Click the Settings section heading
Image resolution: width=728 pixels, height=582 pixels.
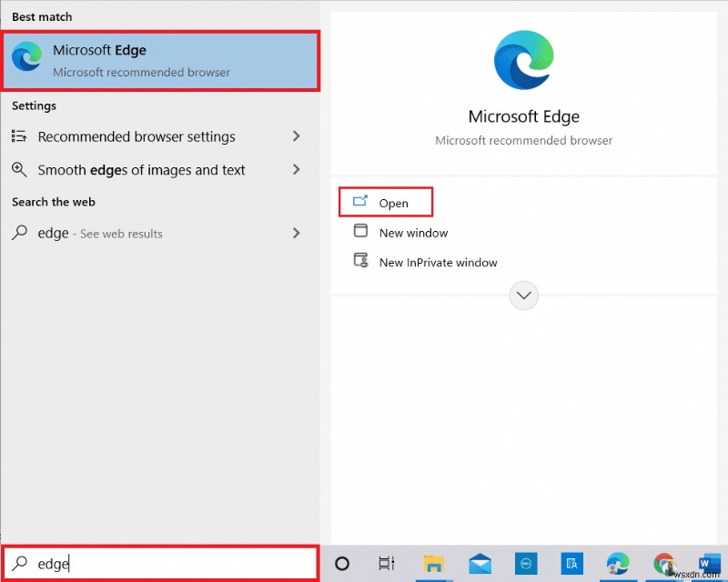point(34,105)
